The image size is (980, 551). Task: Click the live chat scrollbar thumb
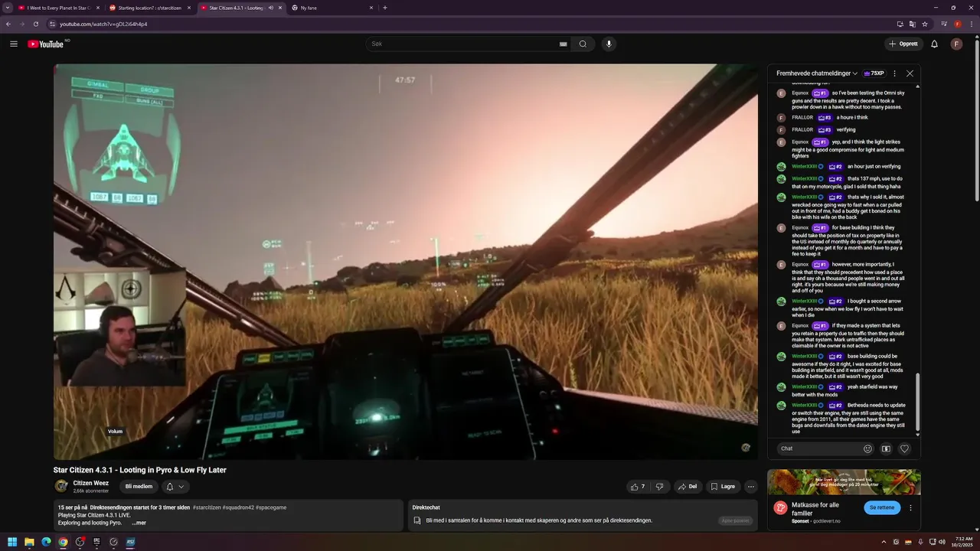pyautogui.click(x=917, y=403)
